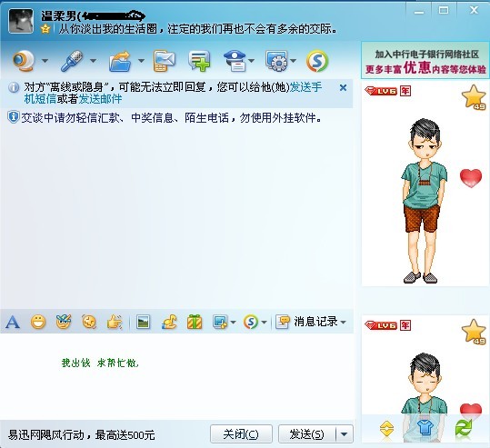Screen dimensions: 490x448
Task: Click the yellow up-down arrows icon
Action: coord(386,428)
